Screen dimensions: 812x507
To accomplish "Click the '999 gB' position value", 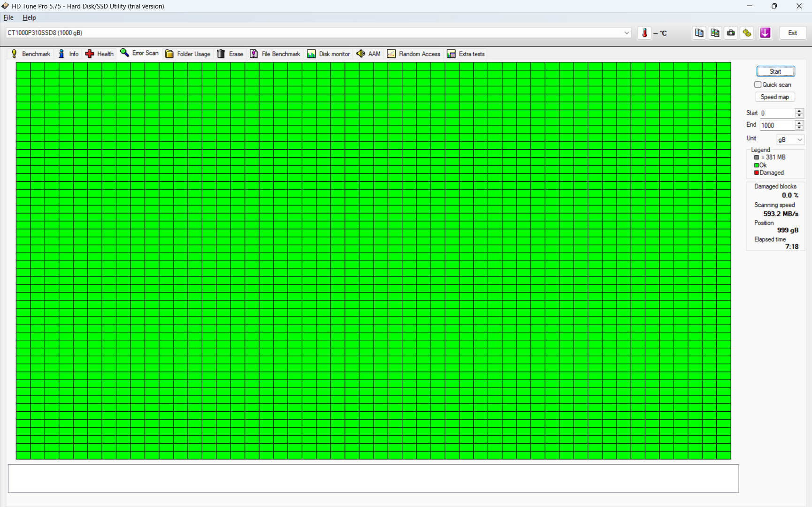I will pyautogui.click(x=788, y=230).
